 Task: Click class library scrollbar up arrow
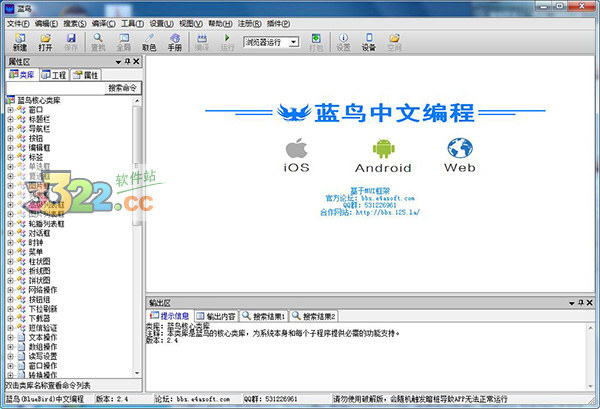pos(137,101)
